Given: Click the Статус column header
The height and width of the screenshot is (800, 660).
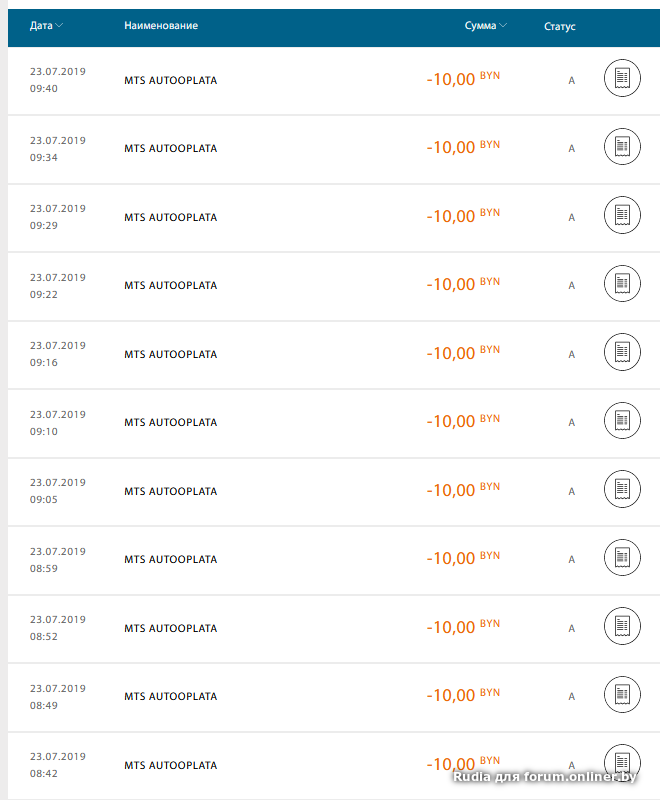Looking at the screenshot, I should pyautogui.click(x=560, y=26).
